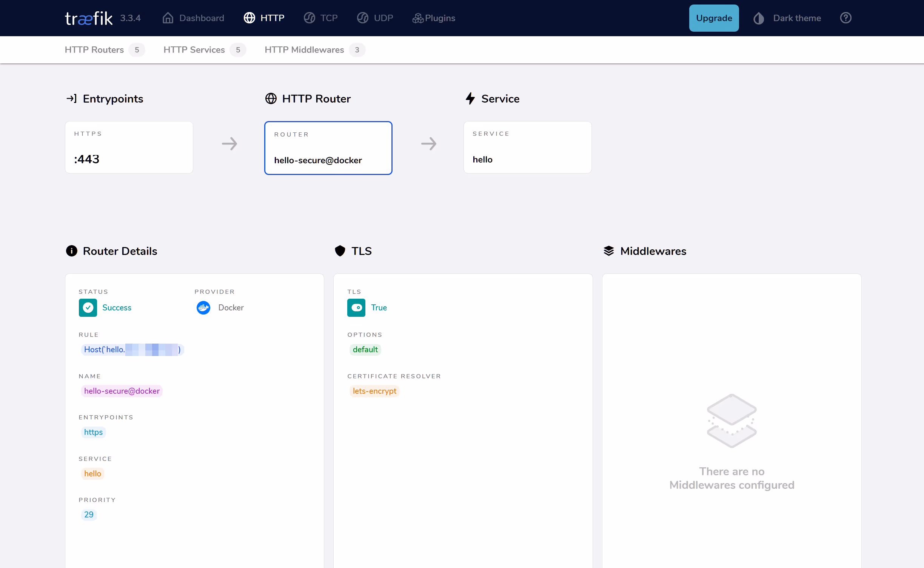Viewport: 924px width, 568px height.
Task: Click the lets-encrypt certificate resolver tag
Action: pyautogui.click(x=374, y=391)
